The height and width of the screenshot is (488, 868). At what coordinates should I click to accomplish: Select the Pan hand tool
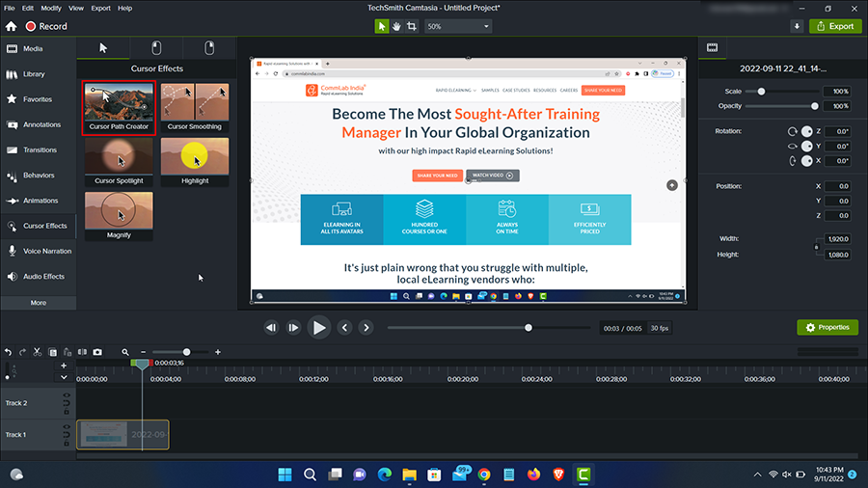point(396,26)
